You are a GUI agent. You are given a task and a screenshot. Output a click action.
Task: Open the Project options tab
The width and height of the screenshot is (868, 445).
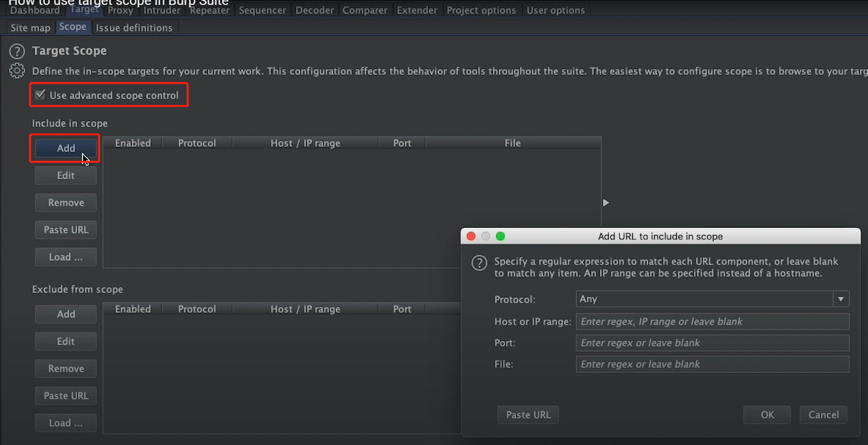point(481,10)
